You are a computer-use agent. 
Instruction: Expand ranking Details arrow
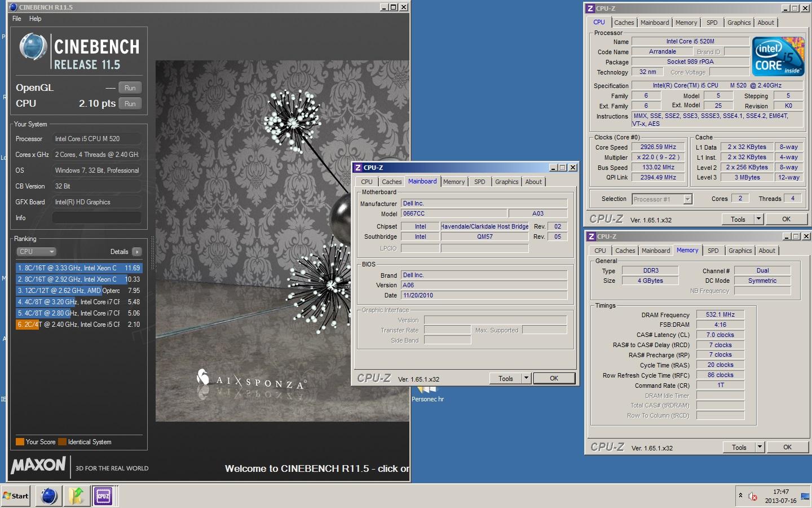point(137,252)
